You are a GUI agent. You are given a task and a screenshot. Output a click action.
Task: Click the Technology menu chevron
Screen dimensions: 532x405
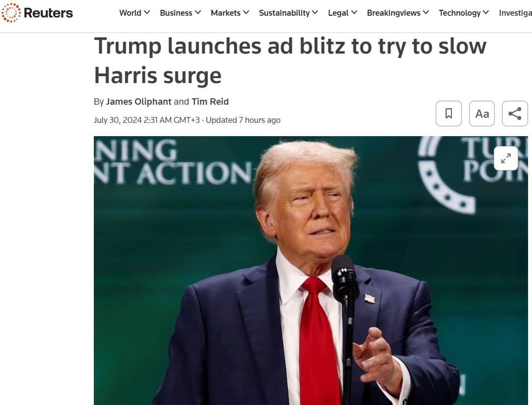coord(486,13)
